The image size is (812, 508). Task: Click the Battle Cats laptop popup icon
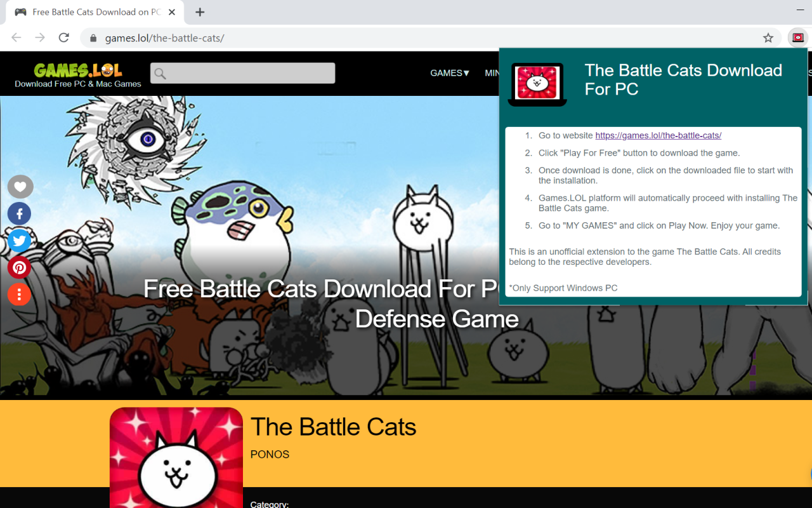[537, 84]
